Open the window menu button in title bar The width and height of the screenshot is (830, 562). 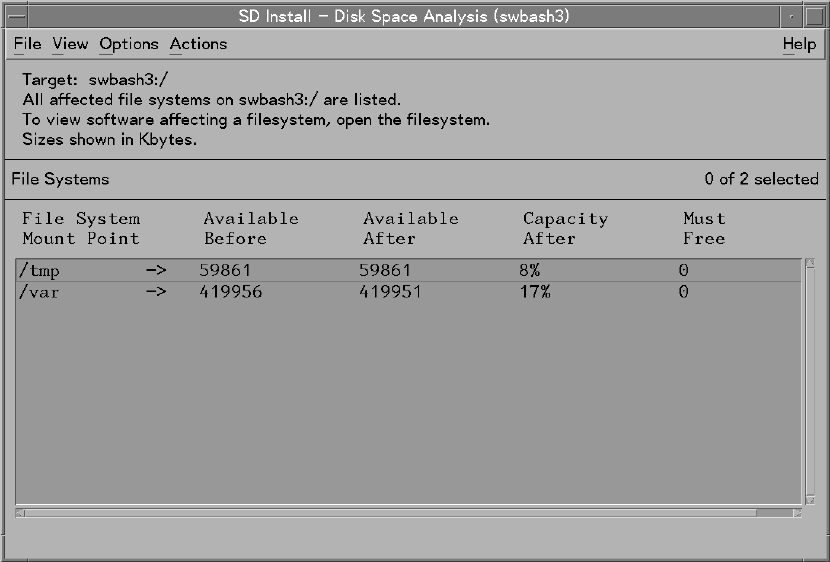tap(13, 17)
